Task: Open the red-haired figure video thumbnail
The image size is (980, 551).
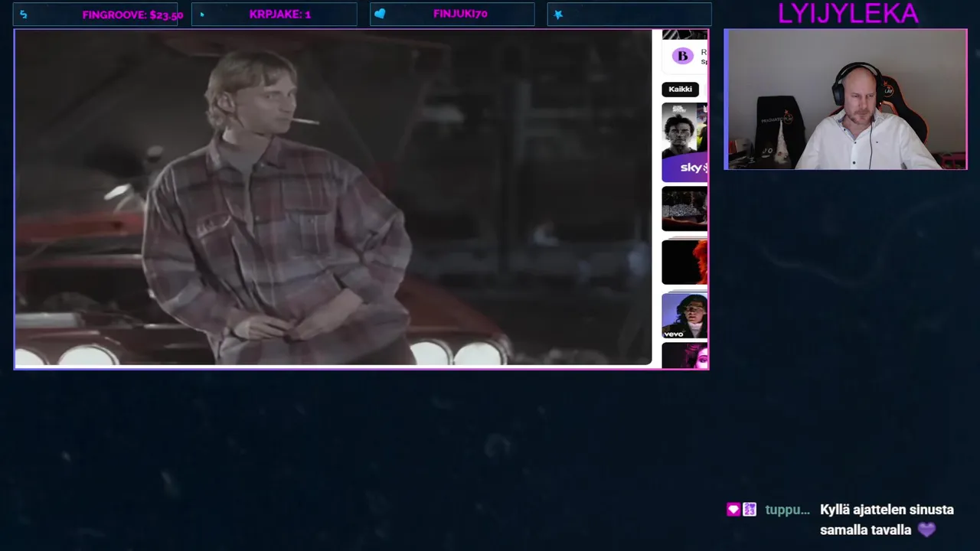Action: tap(684, 262)
